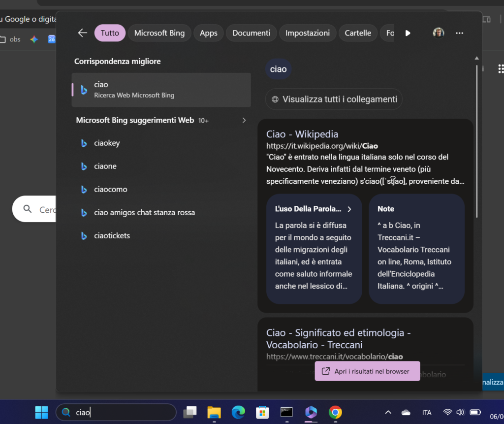Open Ciao Significato ed etimologia Treccani
Image resolution: width=504 pixels, height=424 pixels.
338,338
